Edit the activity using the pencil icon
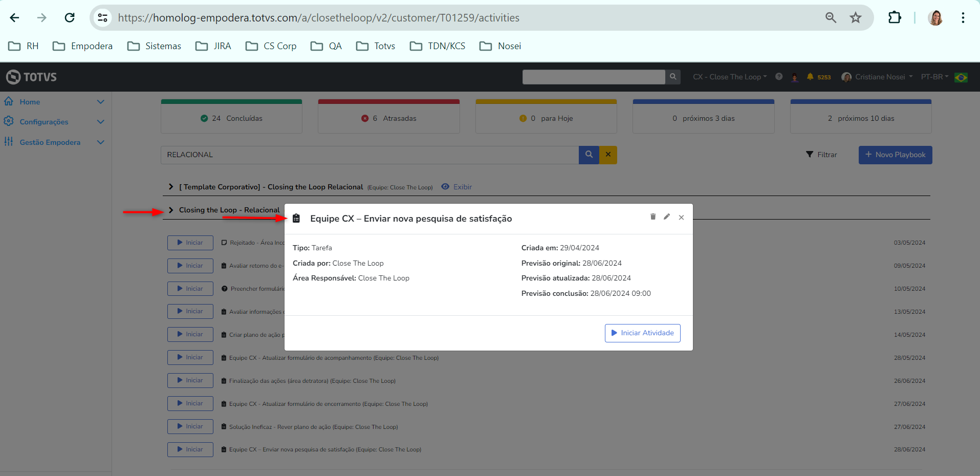The height and width of the screenshot is (476, 980). click(x=667, y=217)
